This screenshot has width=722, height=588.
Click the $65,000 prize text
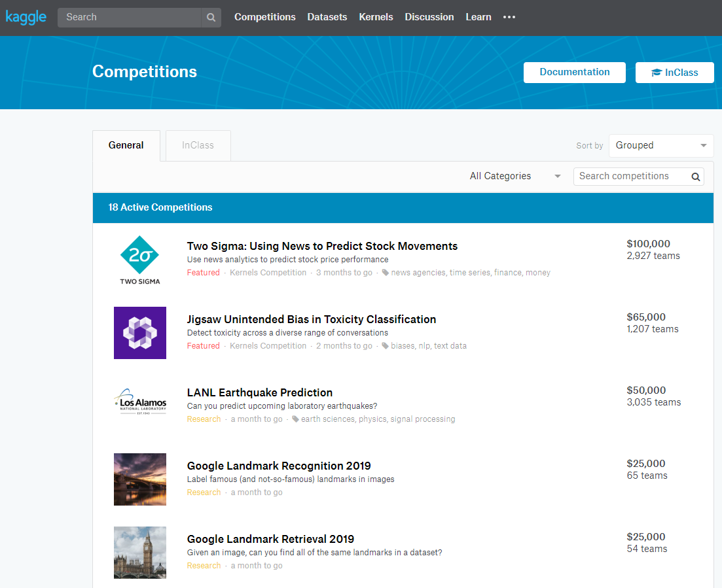click(x=646, y=317)
